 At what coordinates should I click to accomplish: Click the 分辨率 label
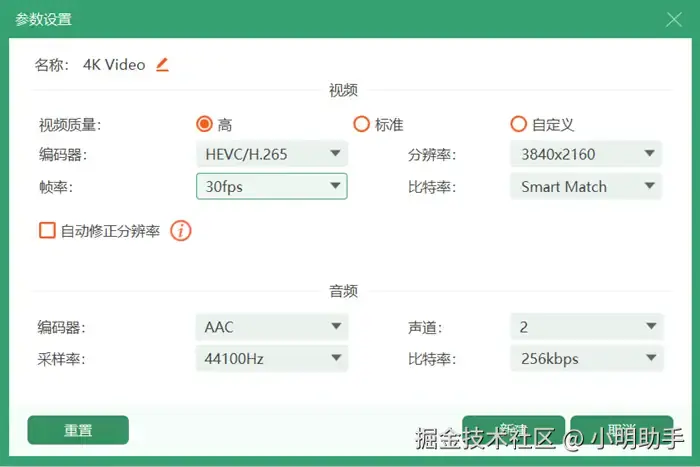[432, 155]
